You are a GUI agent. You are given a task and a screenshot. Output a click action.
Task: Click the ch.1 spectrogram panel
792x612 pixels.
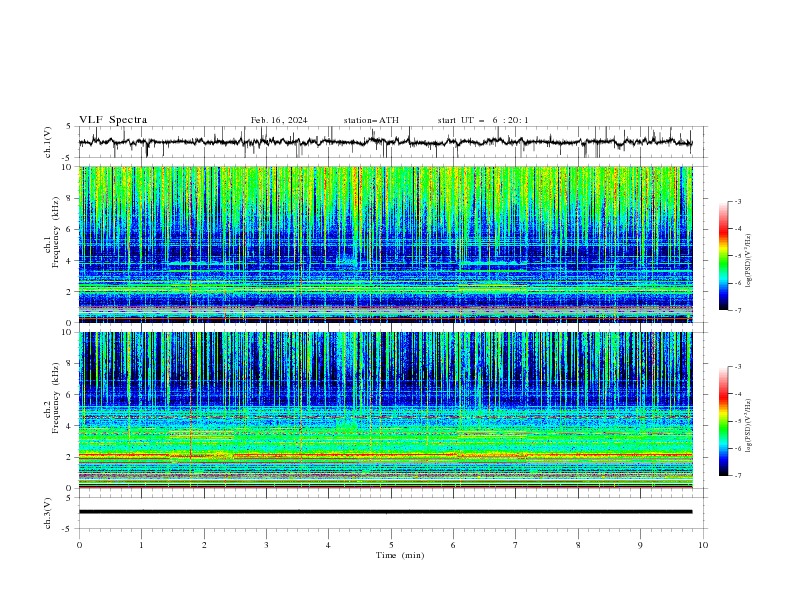click(385, 244)
